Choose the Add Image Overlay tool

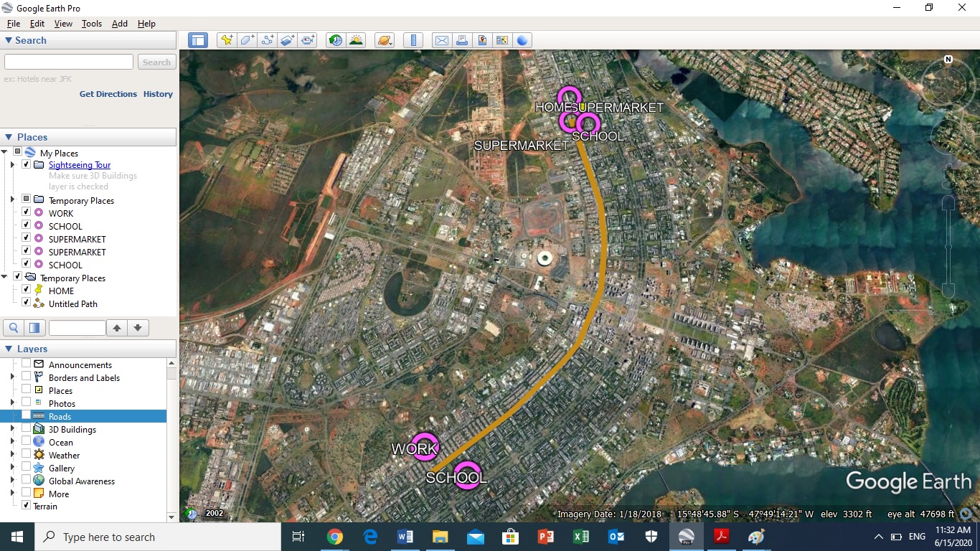tap(288, 40)
